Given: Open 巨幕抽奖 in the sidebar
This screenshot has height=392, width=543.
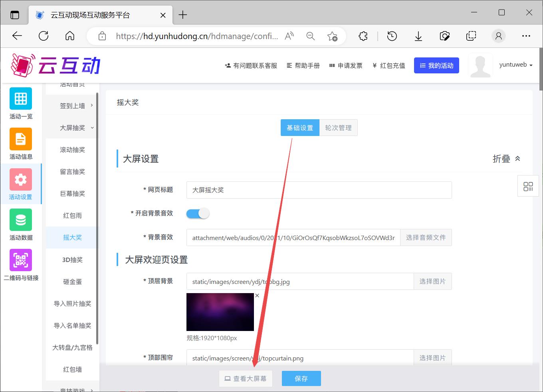Looking at the screenshot, I should click(x=72, y=193).
